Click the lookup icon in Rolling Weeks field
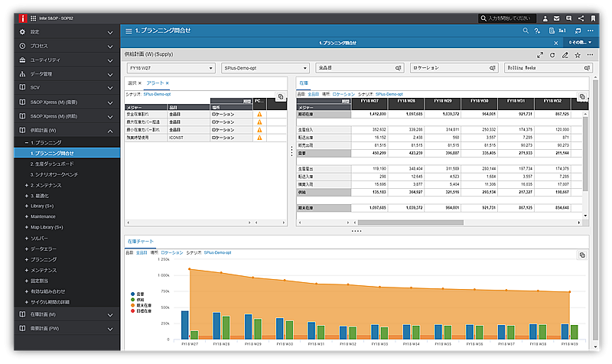This screenshot has width=612, height=364. point(587,68)
